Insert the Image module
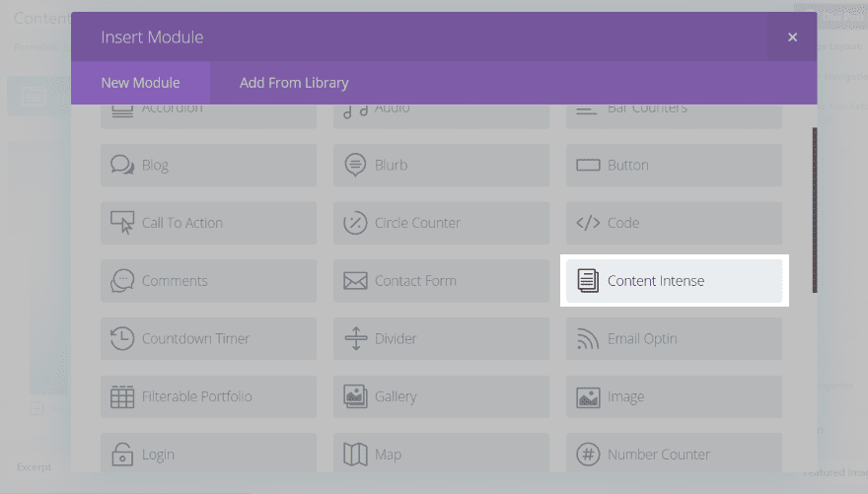 click(x=674, y=396)
